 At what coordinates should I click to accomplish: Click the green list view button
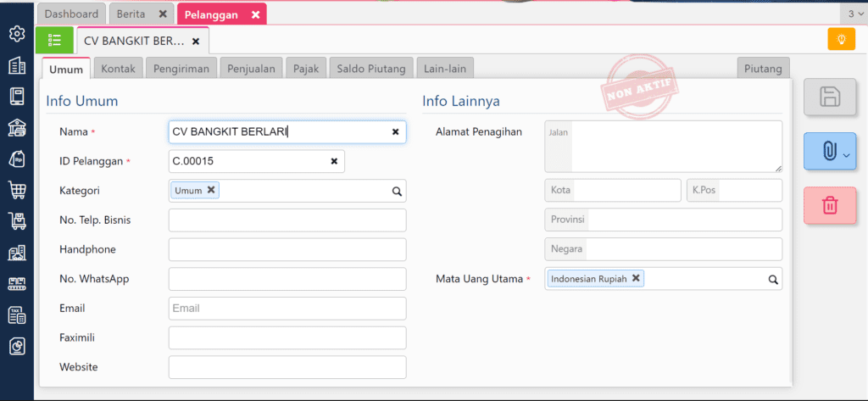[x=54, y=41]
